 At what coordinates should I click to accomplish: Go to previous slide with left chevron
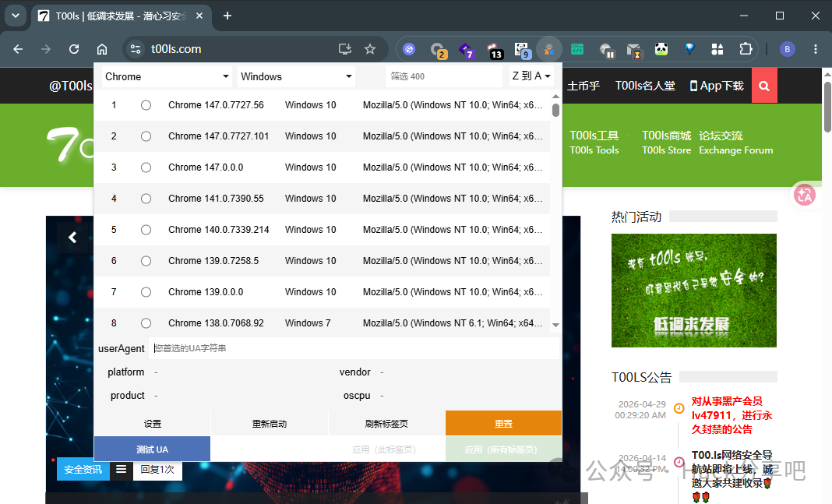click(72, 237)
